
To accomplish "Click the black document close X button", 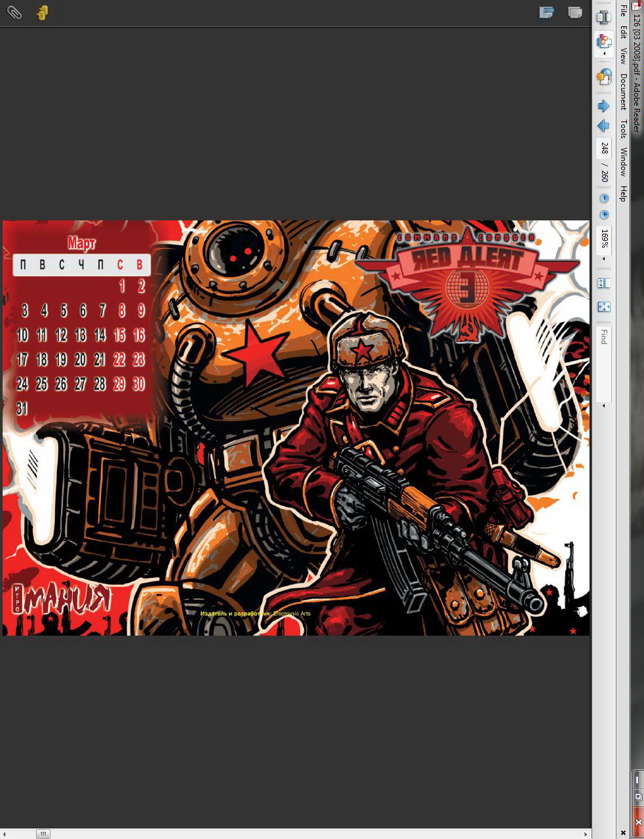I will tap(623, 833).
